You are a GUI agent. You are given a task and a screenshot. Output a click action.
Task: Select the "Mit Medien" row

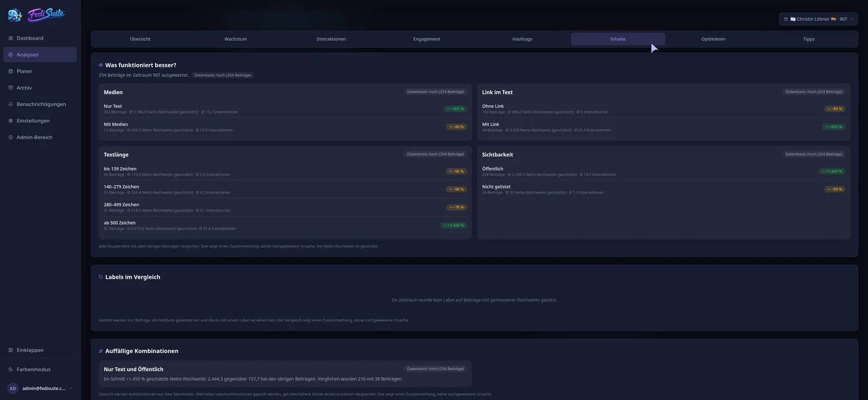[x=285, y=127]
